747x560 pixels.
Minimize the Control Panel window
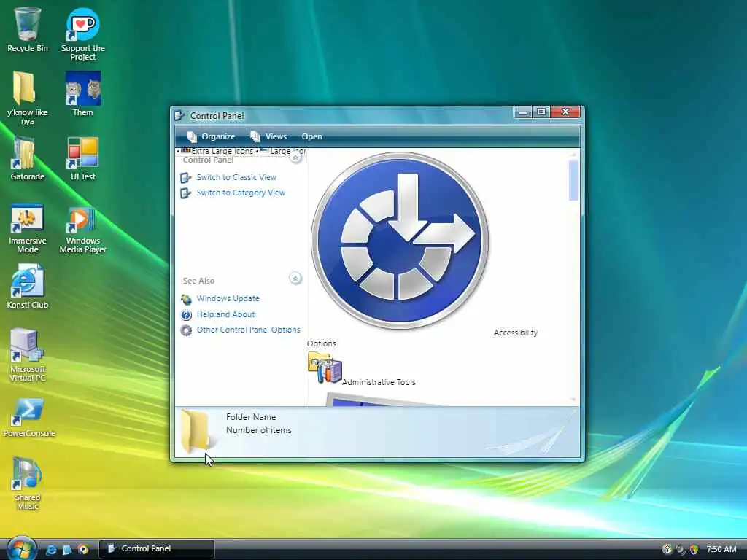(523, 112)
